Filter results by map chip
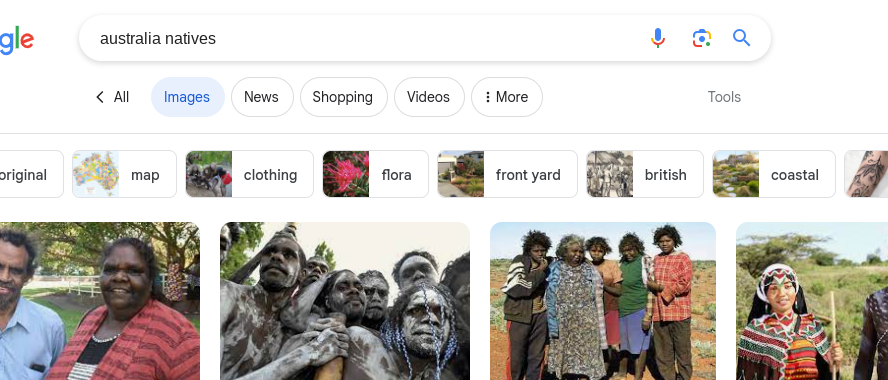 tap(124, 174)
